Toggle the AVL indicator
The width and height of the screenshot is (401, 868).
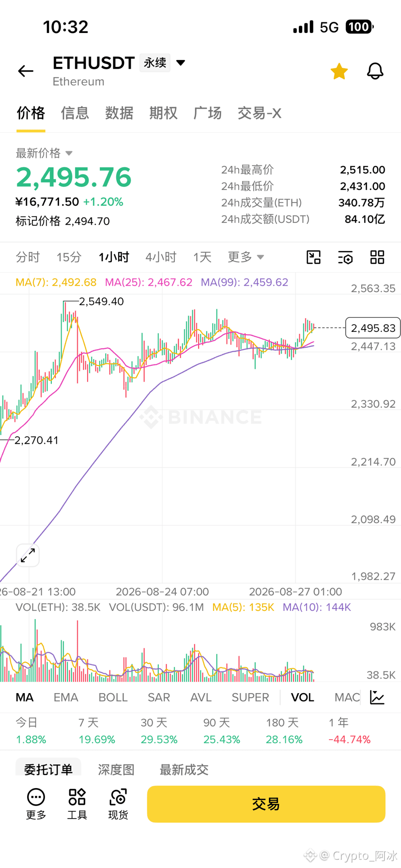pyautogui.click(x=201, y=697)
